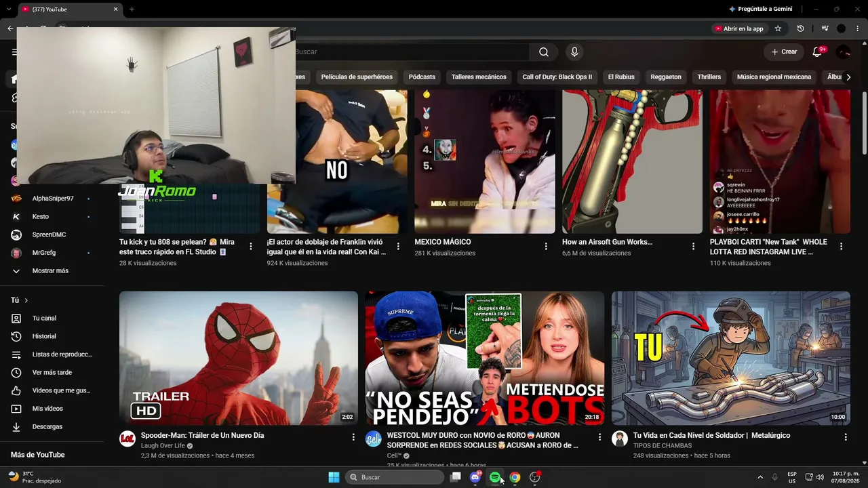The height and width of the screenshot is (488, 868).
Task: Open TIPOS DE CHAMBAS channel avatar
Action: (620, 439)
